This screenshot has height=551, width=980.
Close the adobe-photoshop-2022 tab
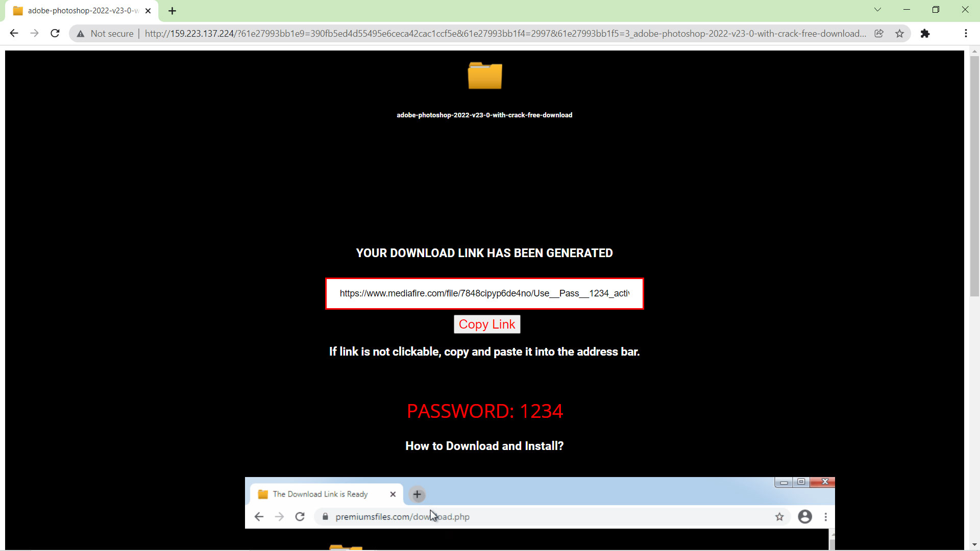pos(148,11)
